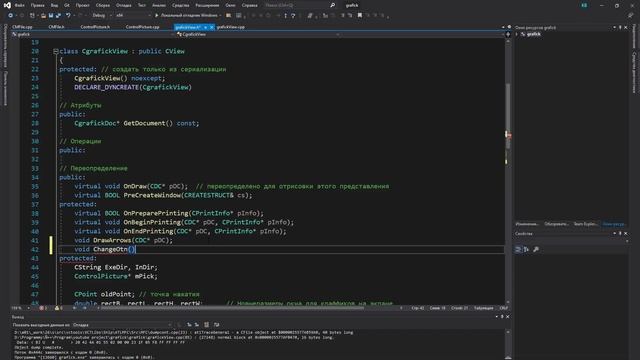Open the grafick project scope dropdown
This screenshot has width=640, height=360.
93,35
